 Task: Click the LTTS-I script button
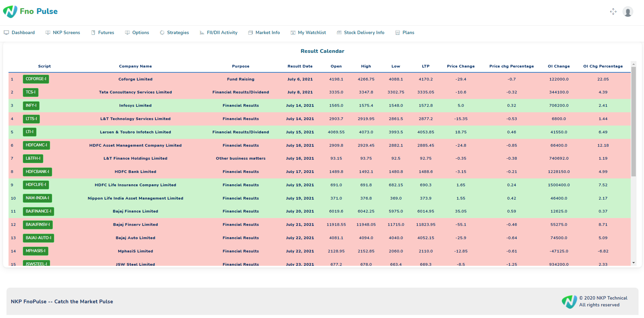pyautogui.click(x=31, y=119)
